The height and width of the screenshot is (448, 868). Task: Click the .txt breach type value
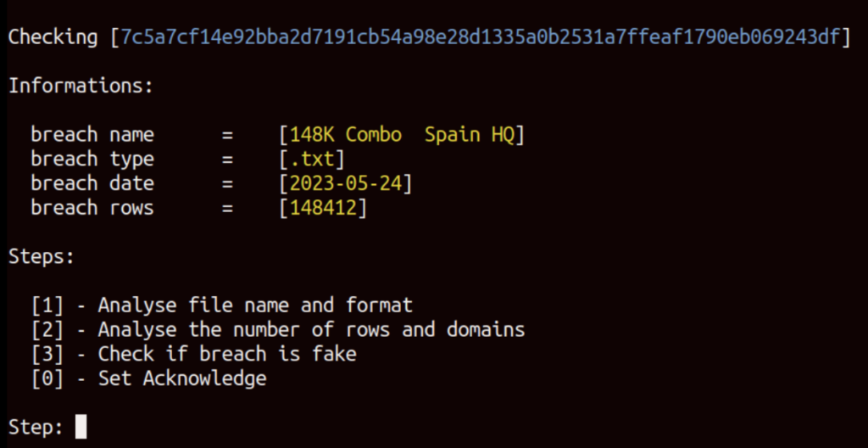tap(313, 160)
